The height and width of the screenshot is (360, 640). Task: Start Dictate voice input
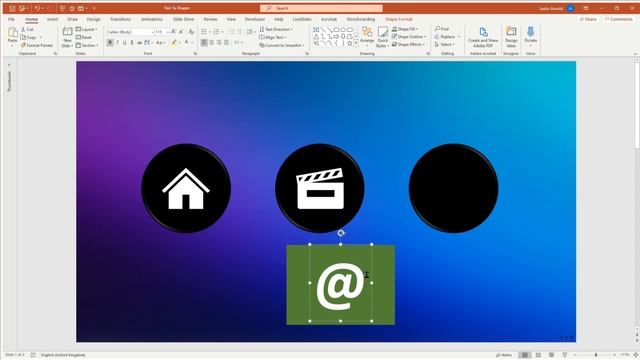click(531, 36)
